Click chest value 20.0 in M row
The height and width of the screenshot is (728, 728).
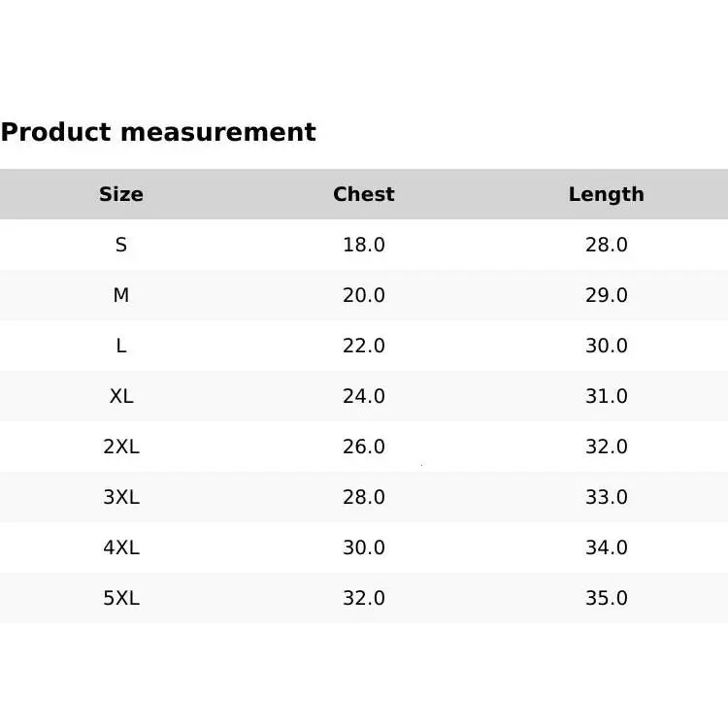click(x=364, y=295)
